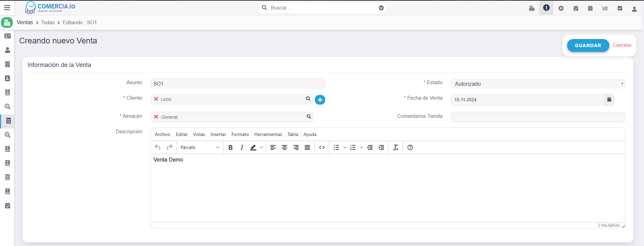This screenshot has width=644, height=246.
Task: Clear formatting in editor toolbar
Action: pyautogui.click(x=396, y=147)
